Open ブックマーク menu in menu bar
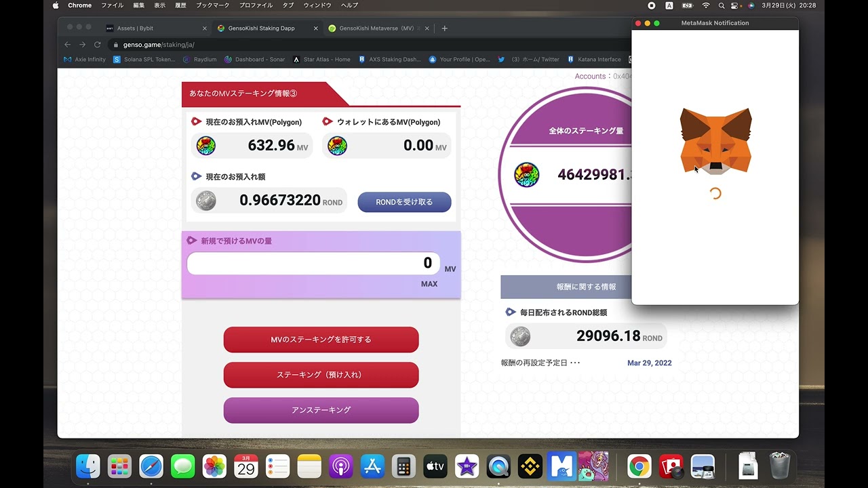 click(x=213, y=5)
